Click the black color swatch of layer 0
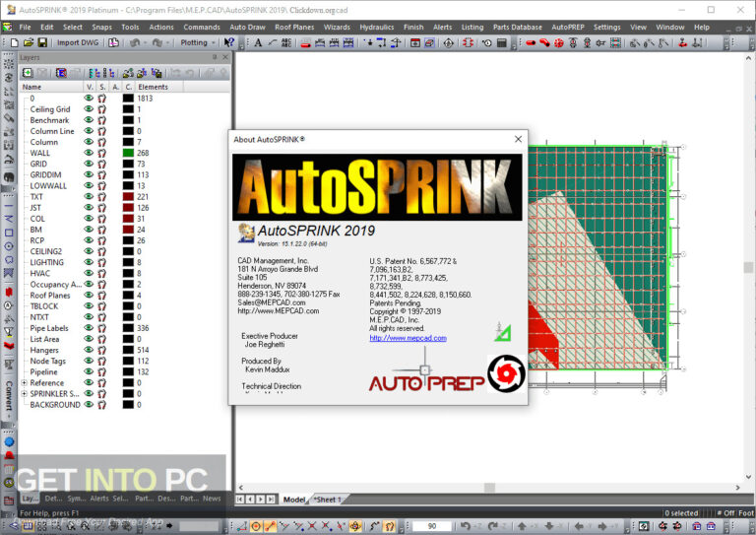756x535 pixels. tap(128, 98)
